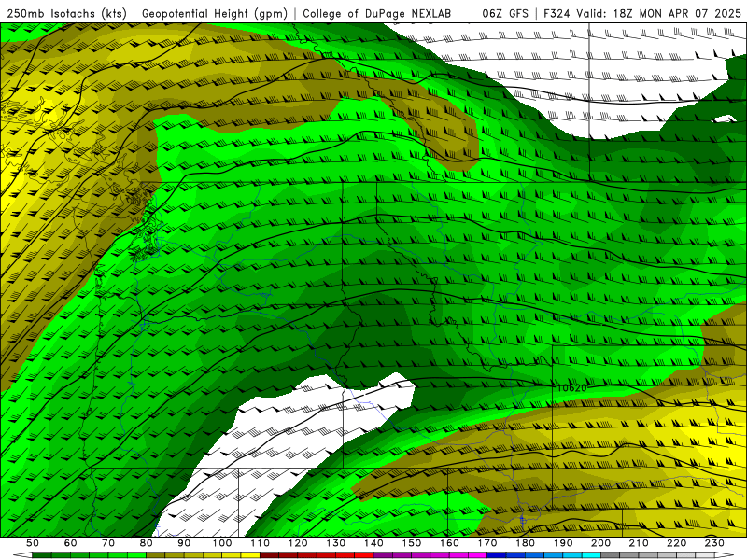Viewport: 747px width, 560px height.
Task: Pick the dark blue swatch just after 170
Action: tap(497, 555)
